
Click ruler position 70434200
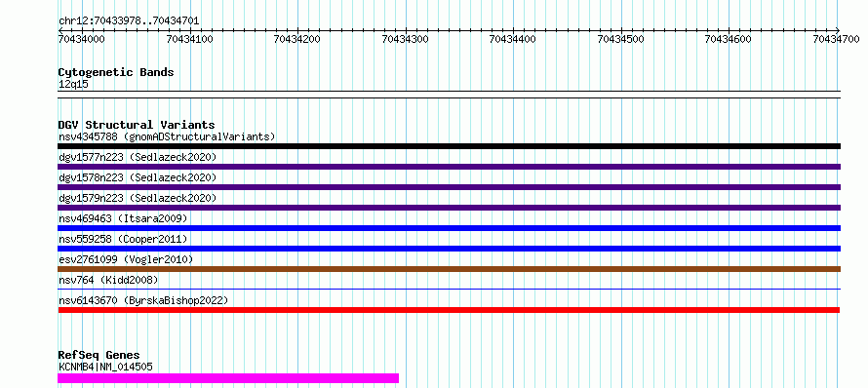[x=298, y=39]
